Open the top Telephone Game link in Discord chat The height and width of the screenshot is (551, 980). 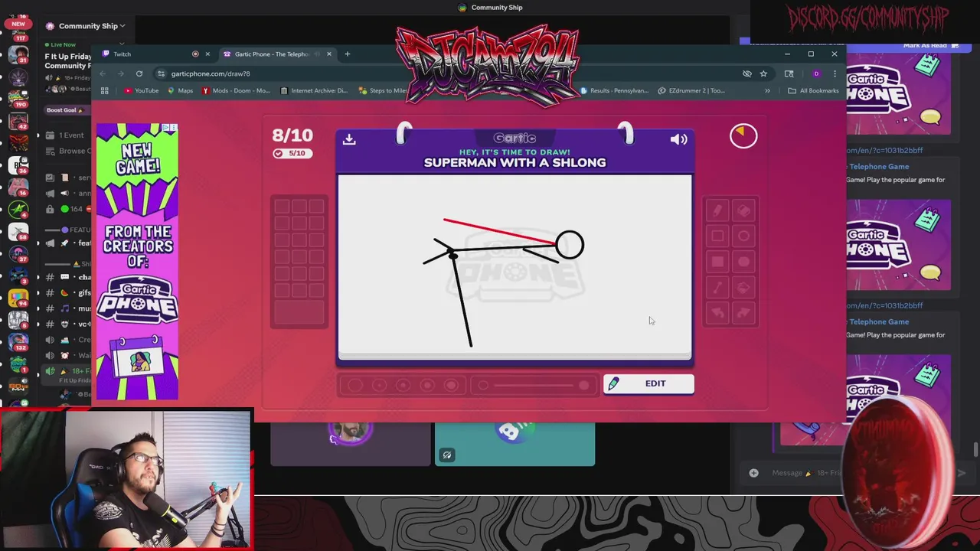coord(879,166)
